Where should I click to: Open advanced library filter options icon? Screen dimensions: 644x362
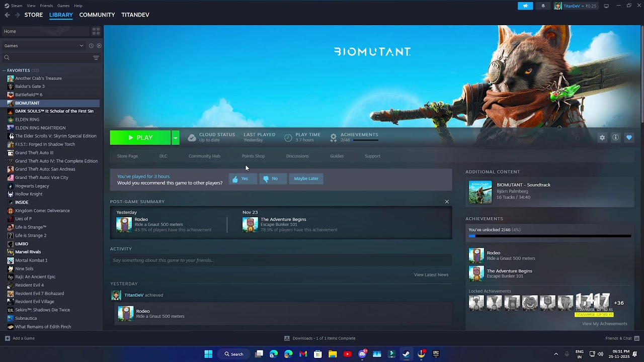point(96,58)
